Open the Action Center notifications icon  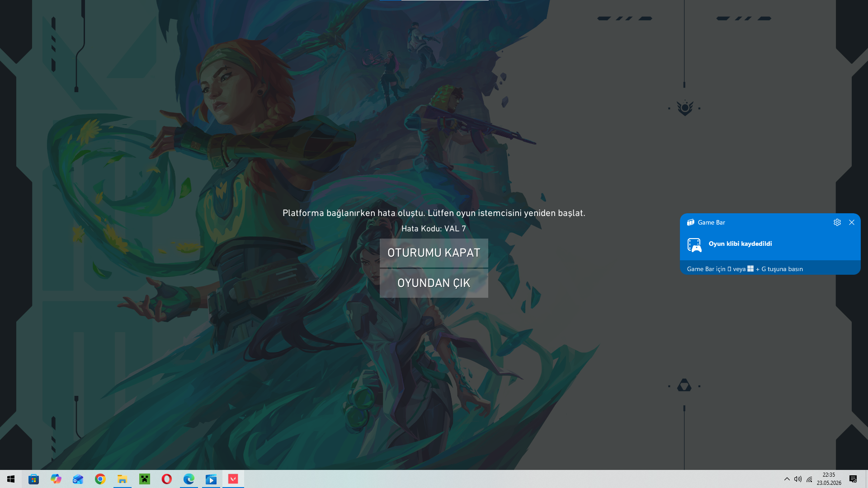[x=853, y=479]
